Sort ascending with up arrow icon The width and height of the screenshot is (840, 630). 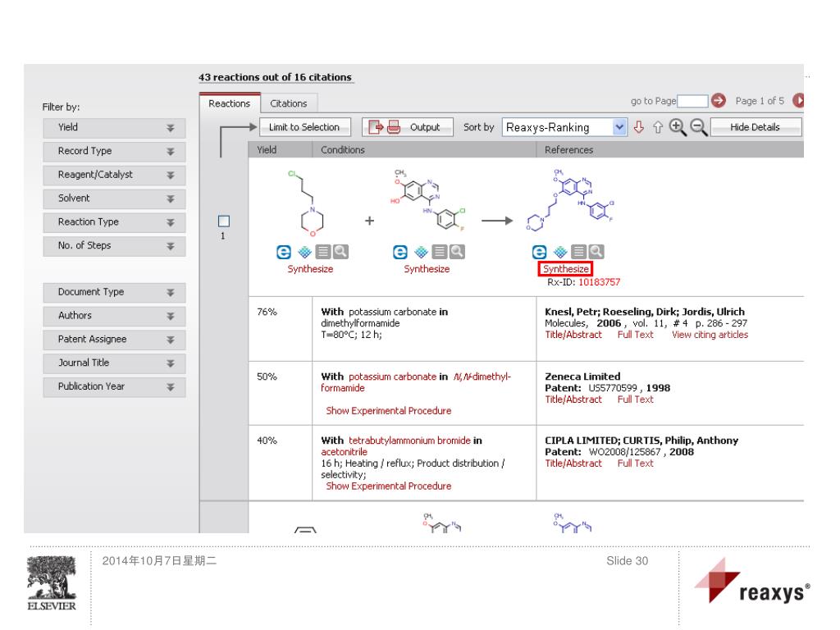click(657, 127)
